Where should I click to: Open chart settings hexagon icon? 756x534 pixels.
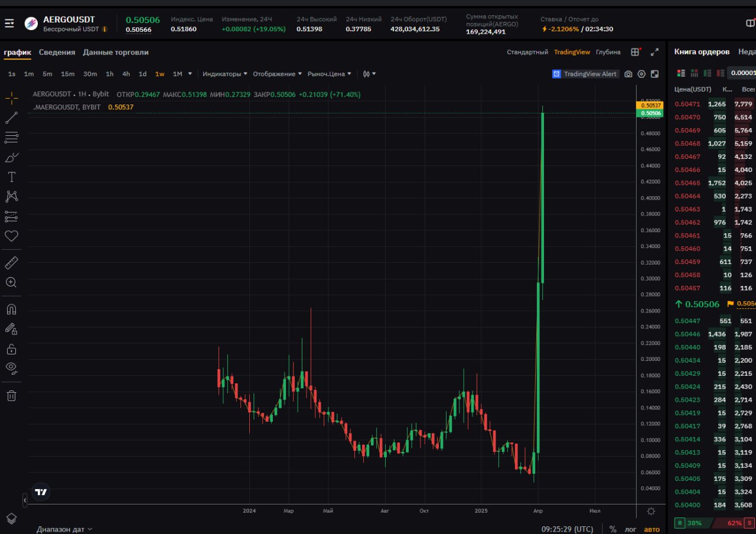coord(641,74)
